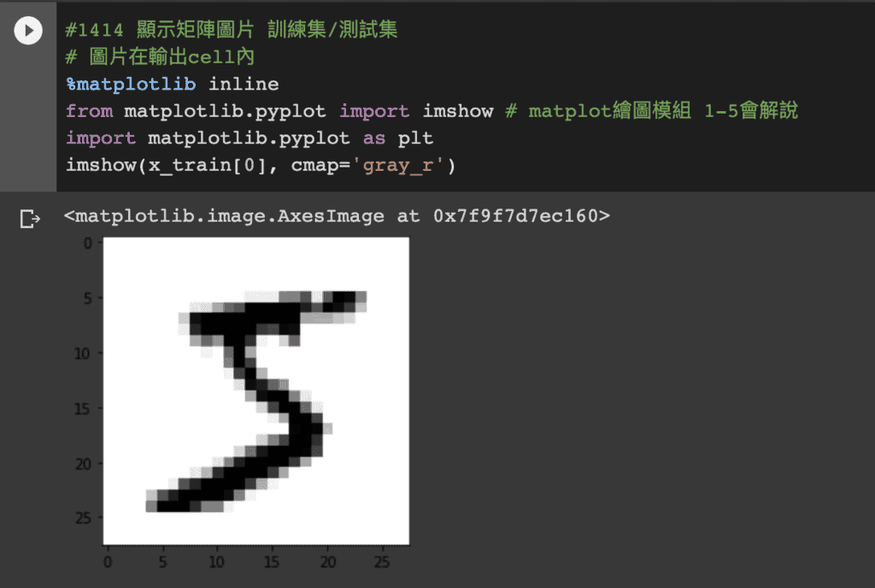
Task: Click the x-axis tick label 25
Action: point(382,562)
